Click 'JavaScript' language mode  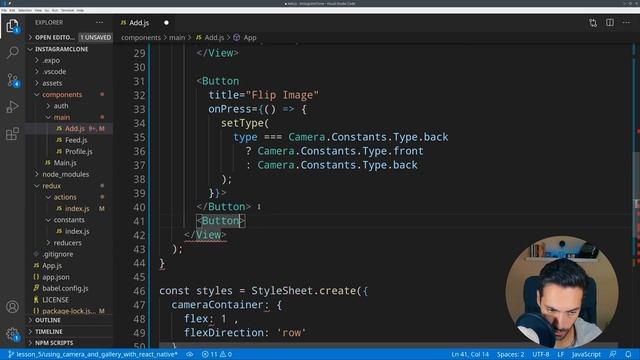tap(586, 354)
